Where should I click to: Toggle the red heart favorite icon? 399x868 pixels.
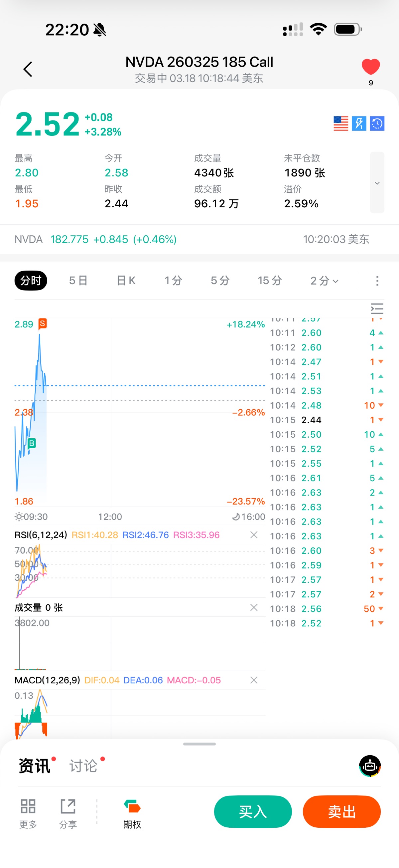[370, 67]
